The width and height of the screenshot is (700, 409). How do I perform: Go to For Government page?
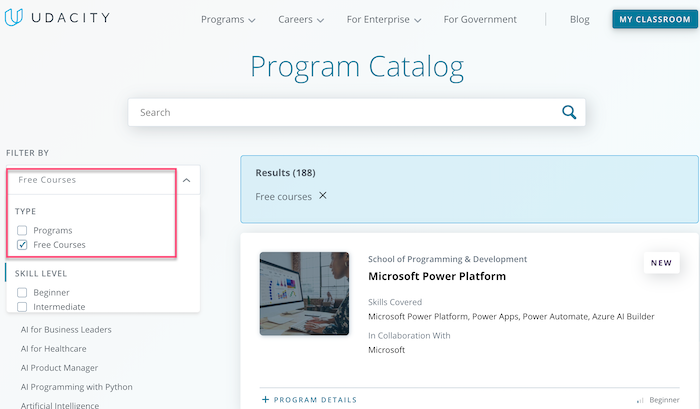click(x=480, y=20)
